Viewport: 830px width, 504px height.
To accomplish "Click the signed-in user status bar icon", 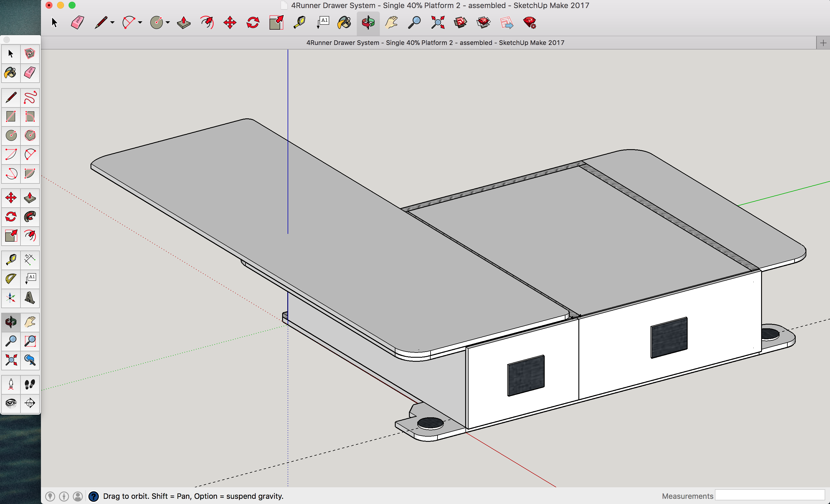I will (x=78, y=496).
